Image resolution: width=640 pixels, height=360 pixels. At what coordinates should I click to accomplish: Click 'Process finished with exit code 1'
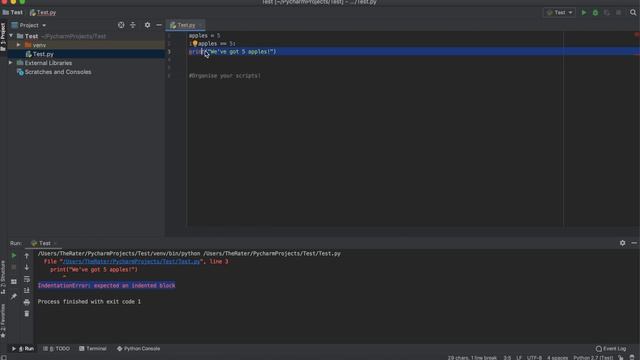click(x=89, y=302)
